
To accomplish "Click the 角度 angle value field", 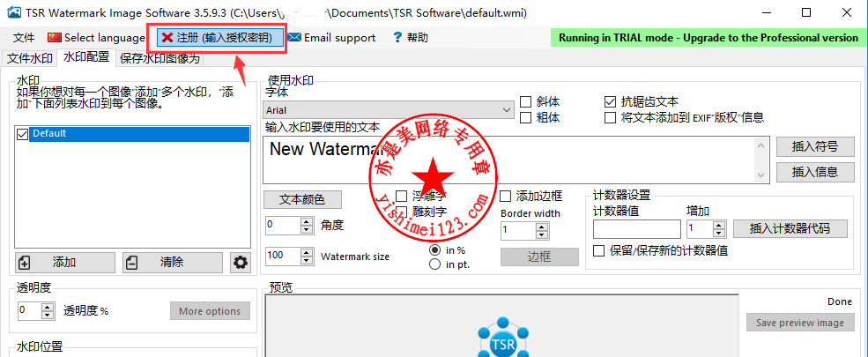I will (x=283, y=225).
